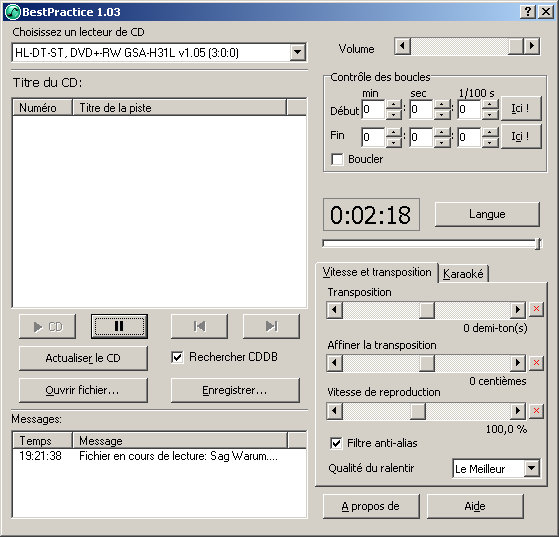Skip to previous track button

[199, 326]
